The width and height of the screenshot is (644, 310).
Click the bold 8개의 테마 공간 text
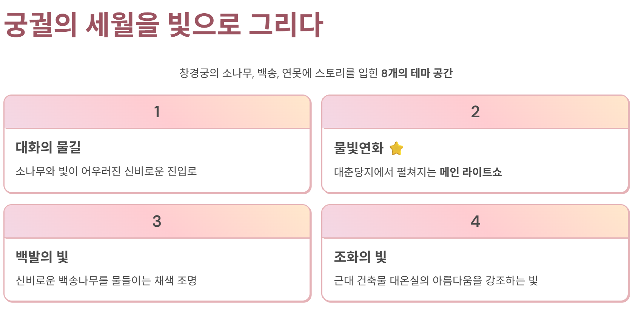pos(417,73)
